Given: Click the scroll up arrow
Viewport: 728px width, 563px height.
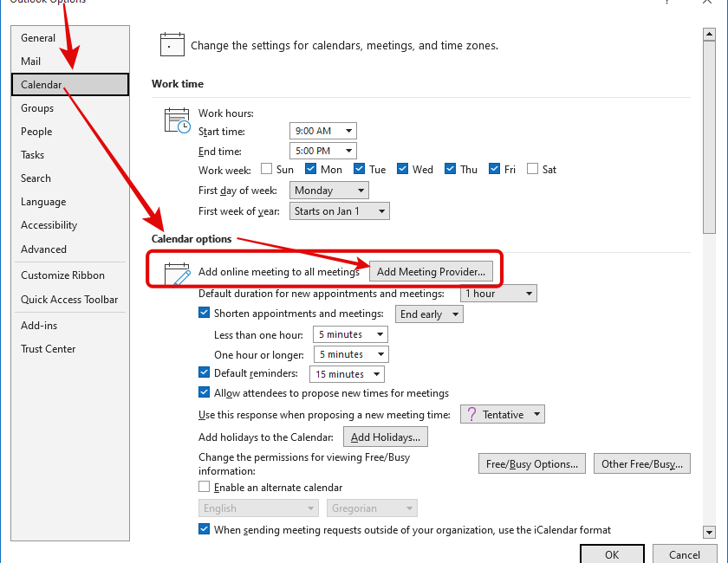Looking at the screenshot, I should (709, 35).
